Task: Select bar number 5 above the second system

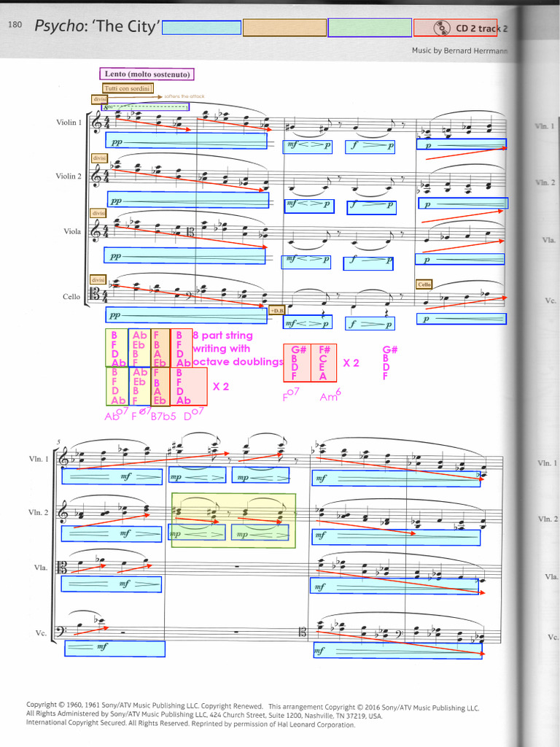Action: pos(58,441)
